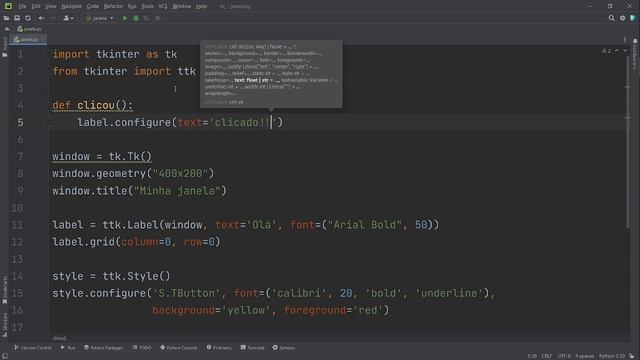640x360 pixels.
Task: Click the PyCharm application logo icon
Action: tap(8, 6)
